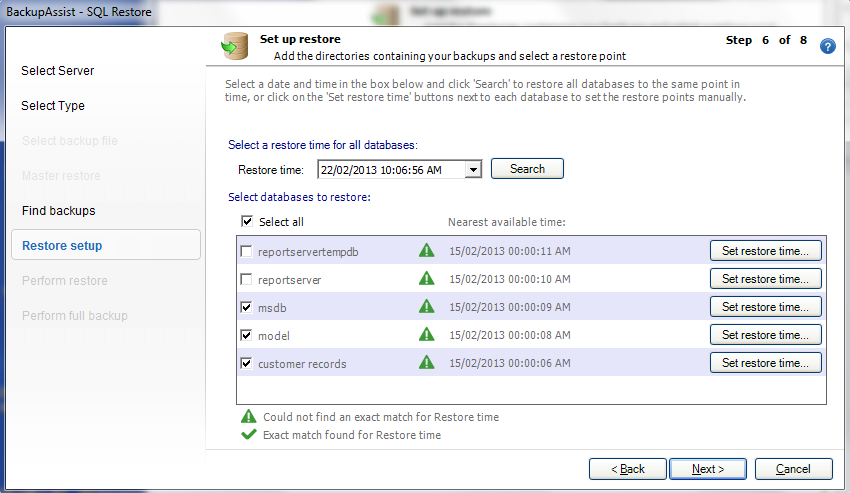Click warning triangle for msdb row

(427, 306)
